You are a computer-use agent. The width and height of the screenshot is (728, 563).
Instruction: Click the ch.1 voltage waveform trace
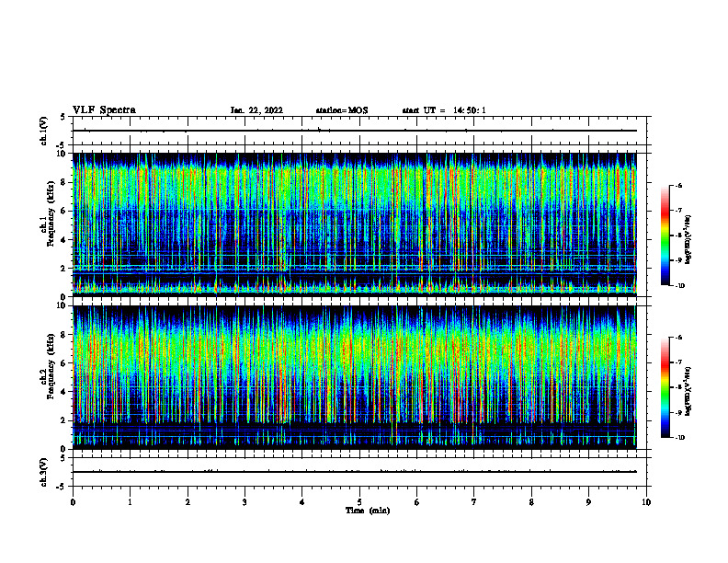354,131
